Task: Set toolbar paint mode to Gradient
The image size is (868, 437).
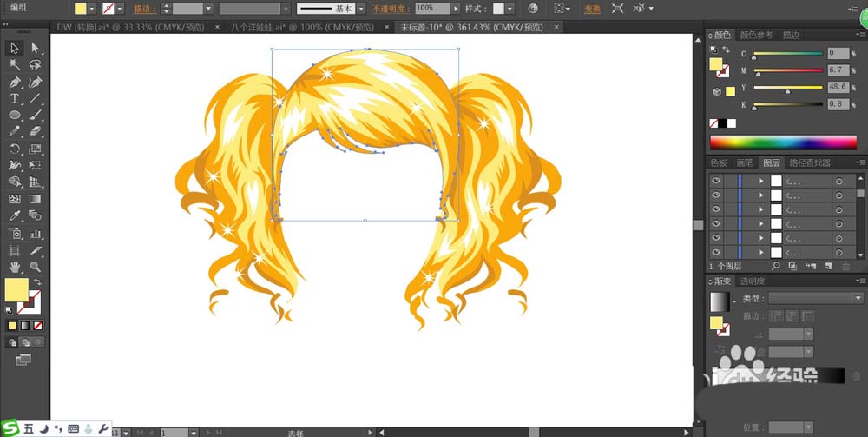Action: tap(25, 326)
